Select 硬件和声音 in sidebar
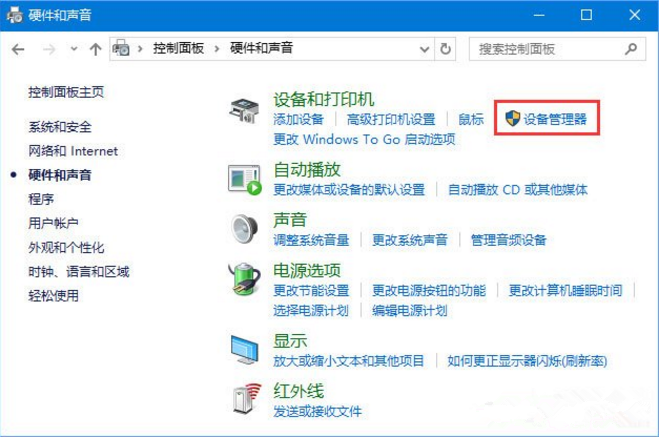Viewport: 661px width, 438px height. pyautogui.click(x=60, y=175)
